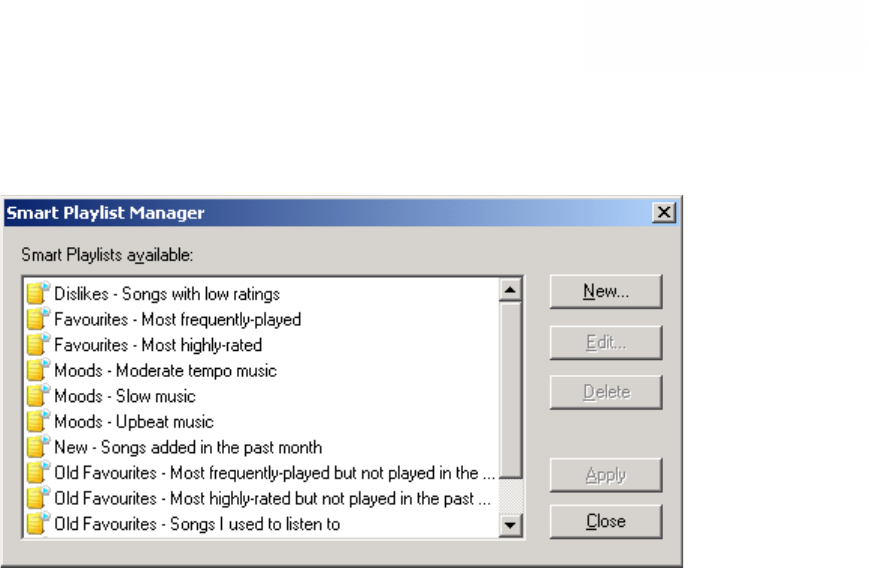Screen dimensions: 869x568
Task: Select 'Moods - Upbeat music' playlist
Action: coord(134,421)
